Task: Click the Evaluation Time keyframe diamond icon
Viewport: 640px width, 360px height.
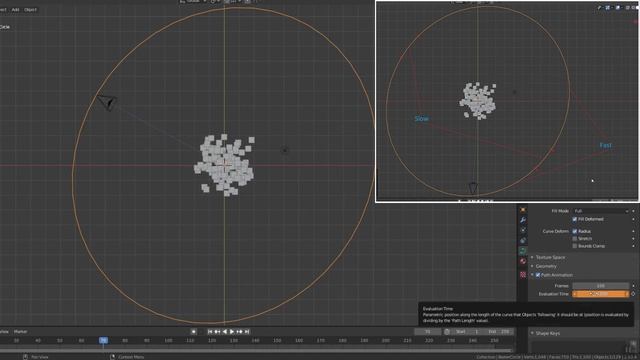Action: (x=633, y=294)
